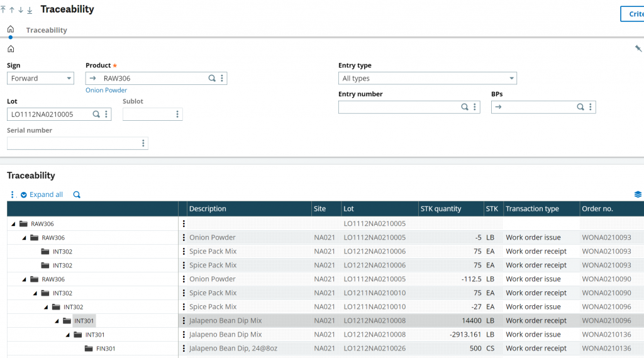
Task: Go to first record arrow icon
Action: point(3,10)
